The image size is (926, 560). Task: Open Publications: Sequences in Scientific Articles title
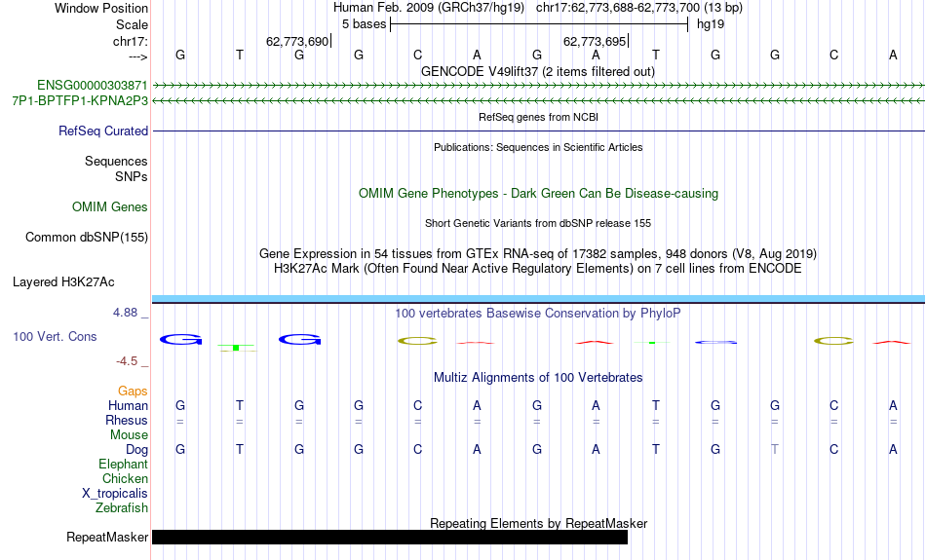click(538, 147)
